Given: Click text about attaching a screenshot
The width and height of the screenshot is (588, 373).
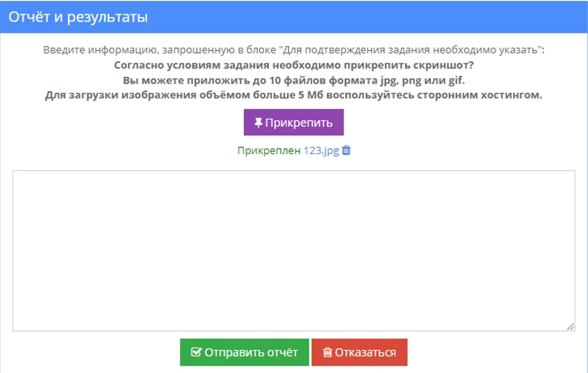Looking at the screenshot, I should pos(294,65).
